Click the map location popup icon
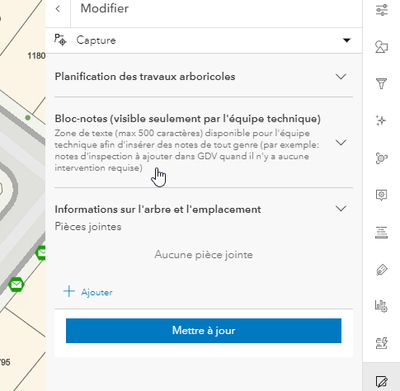This screenshot has width=400, height=391. [382, 195]
